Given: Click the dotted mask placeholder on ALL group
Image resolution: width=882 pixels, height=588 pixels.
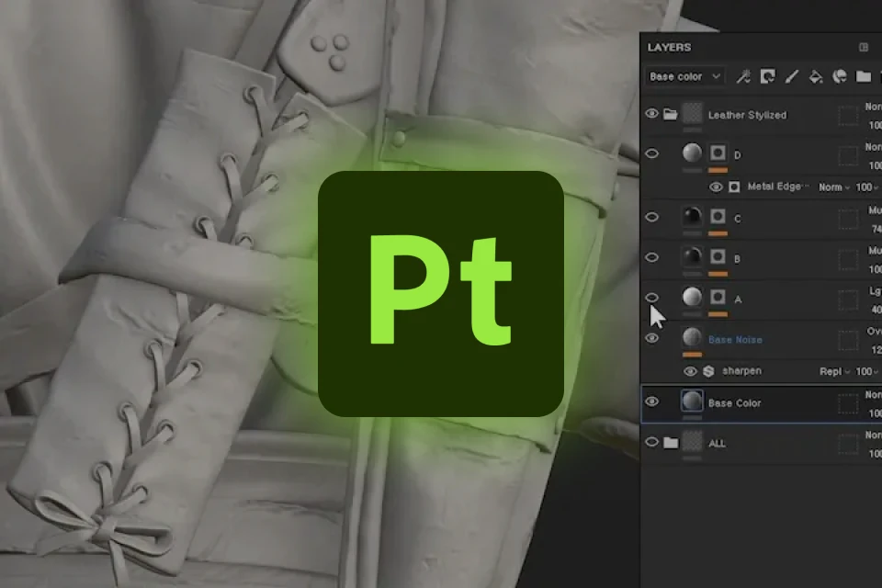Looking at the screenshot, I should [848, 445].
